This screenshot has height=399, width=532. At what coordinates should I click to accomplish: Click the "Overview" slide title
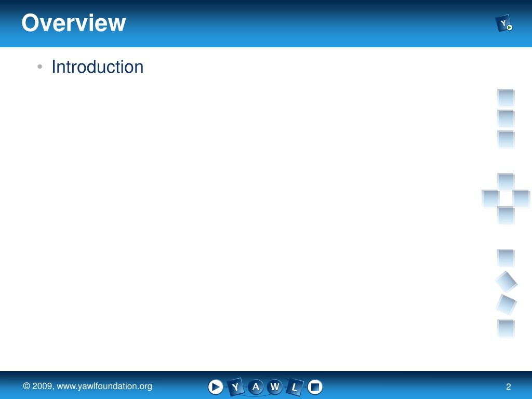[74, 23]
